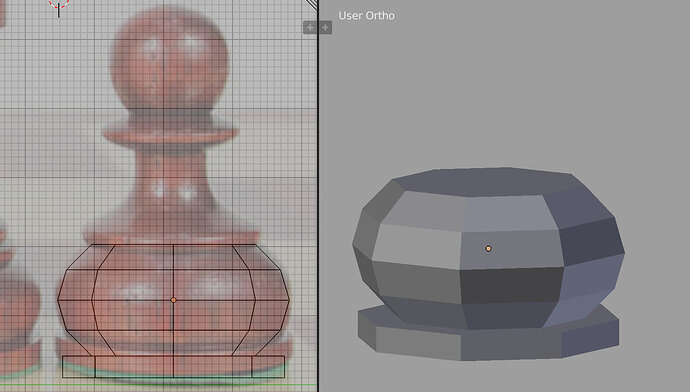
Task: Select the orange origin dot on shaded model
Action: point(488,249)
